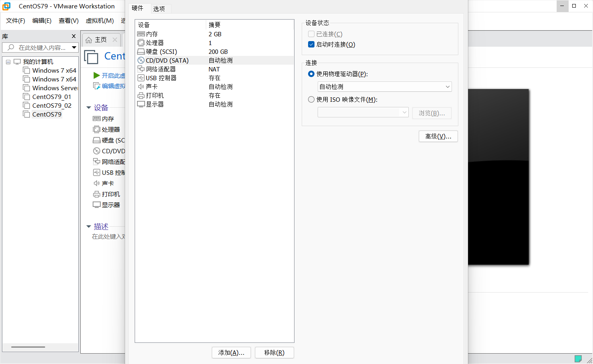
Task: Select CentOS79_01 in the library tree
Action: tap(52, 97)
